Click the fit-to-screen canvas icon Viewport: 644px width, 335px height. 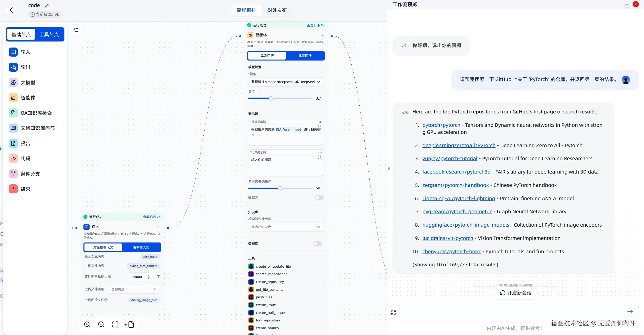115,324
